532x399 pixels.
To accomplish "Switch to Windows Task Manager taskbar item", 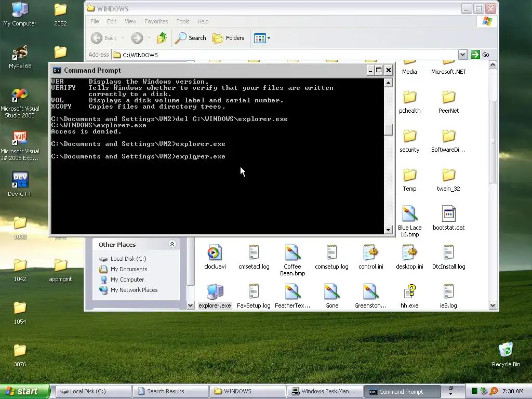I will (324, 391).
